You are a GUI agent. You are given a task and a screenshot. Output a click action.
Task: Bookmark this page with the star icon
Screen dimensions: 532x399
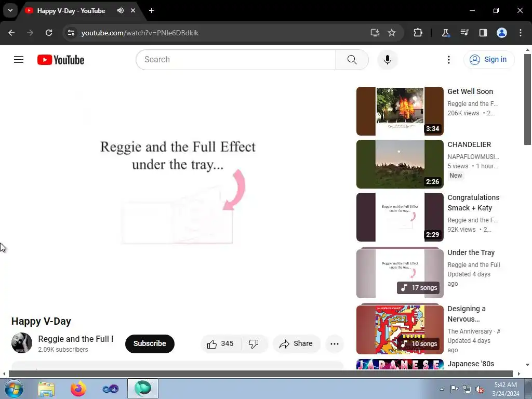pos(392,33)
